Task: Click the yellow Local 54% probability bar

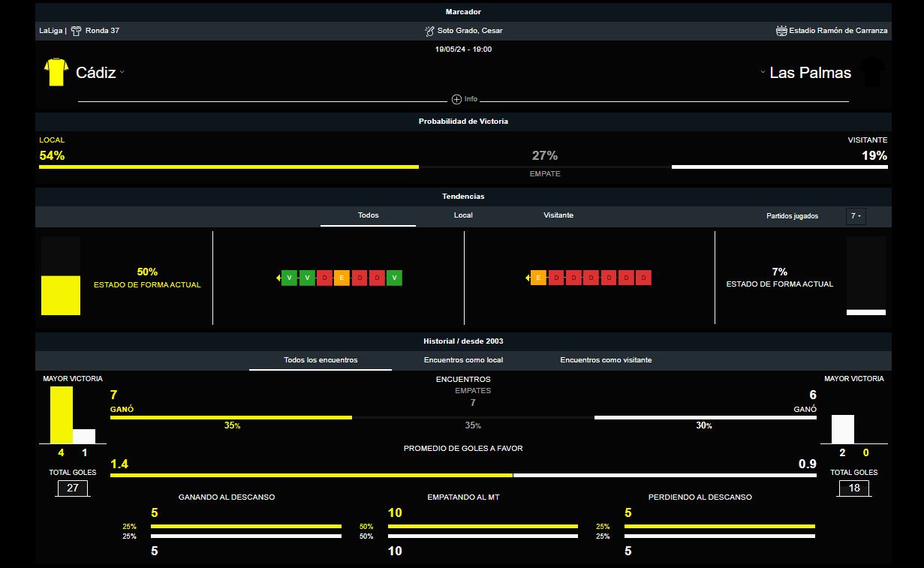Action: pyautogui.click(x=228, y=167)
